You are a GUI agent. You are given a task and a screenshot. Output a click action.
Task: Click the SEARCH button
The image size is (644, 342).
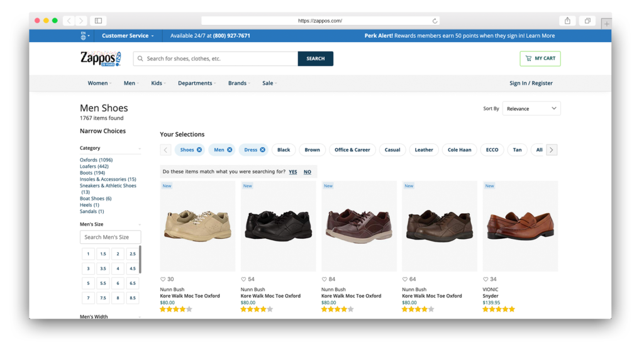[x=316, y=58]
